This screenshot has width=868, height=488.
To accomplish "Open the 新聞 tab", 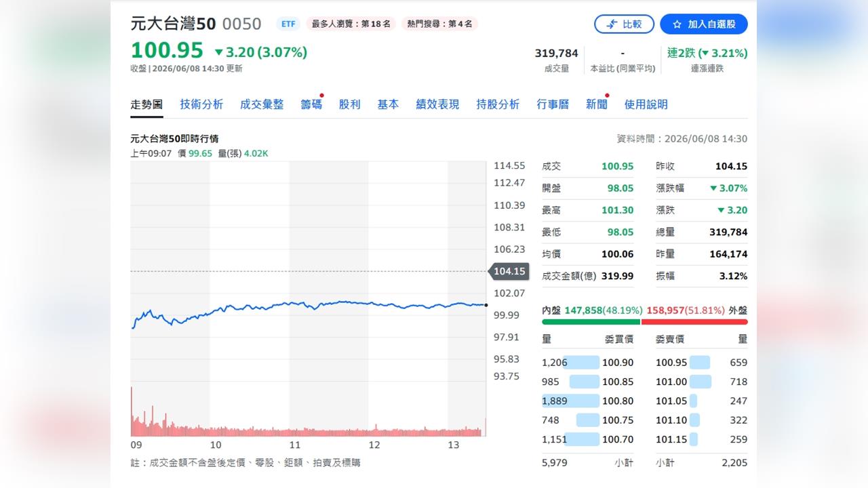I will click(x=597, y=104).
